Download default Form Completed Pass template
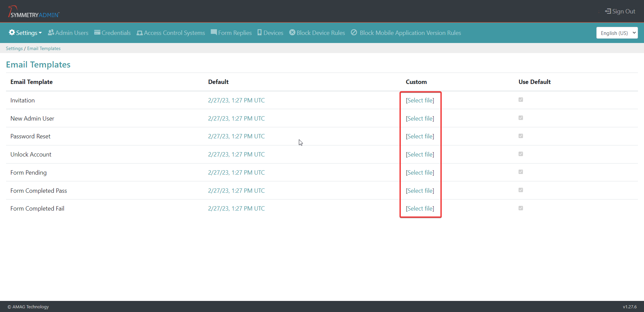644x312 pixels. (x=236, y=191)
